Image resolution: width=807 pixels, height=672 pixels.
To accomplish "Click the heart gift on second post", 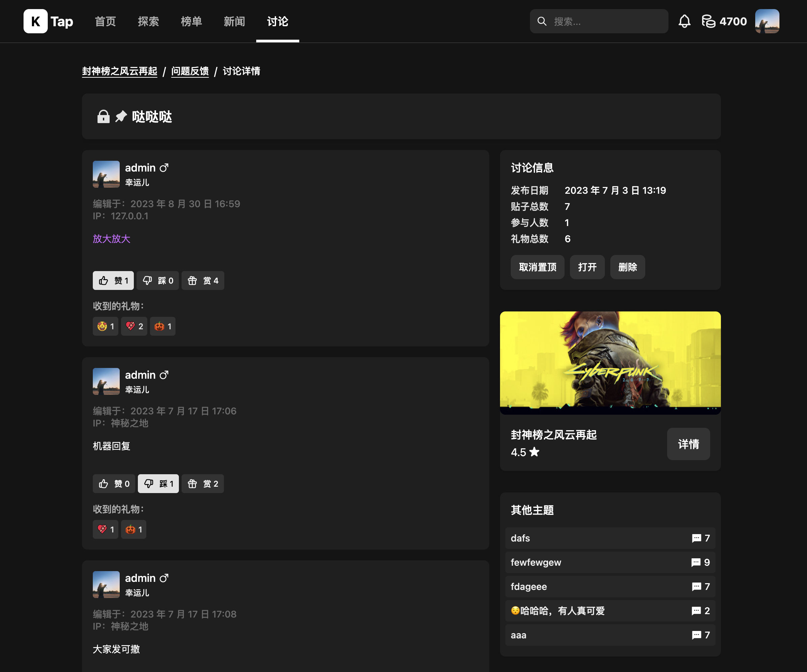I will tap(106, 529).
